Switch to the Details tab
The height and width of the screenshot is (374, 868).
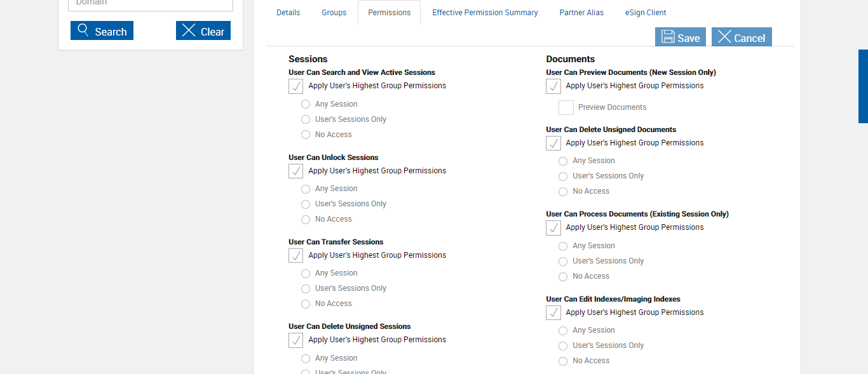click(x=288, y=13)
